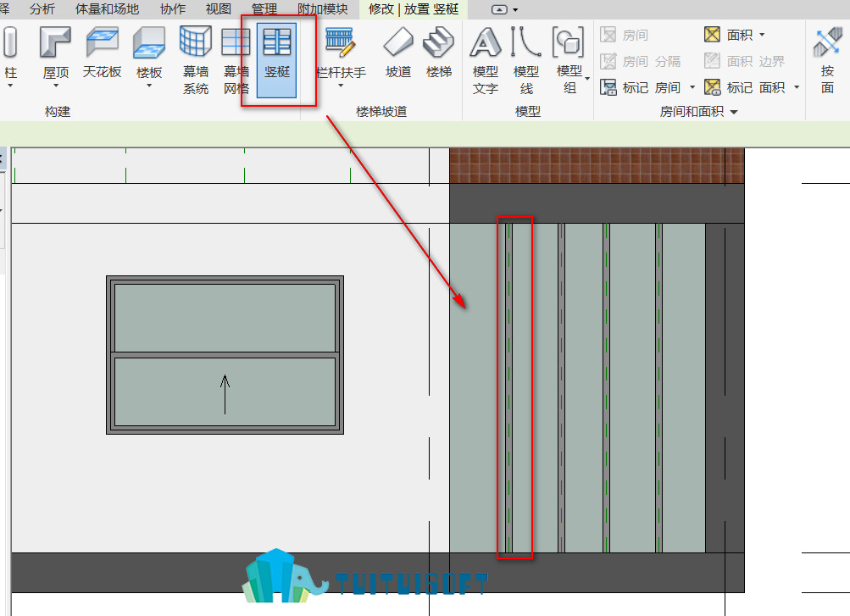Click the 标记 面积 button

pyautogui.click(x=745, y=87)
